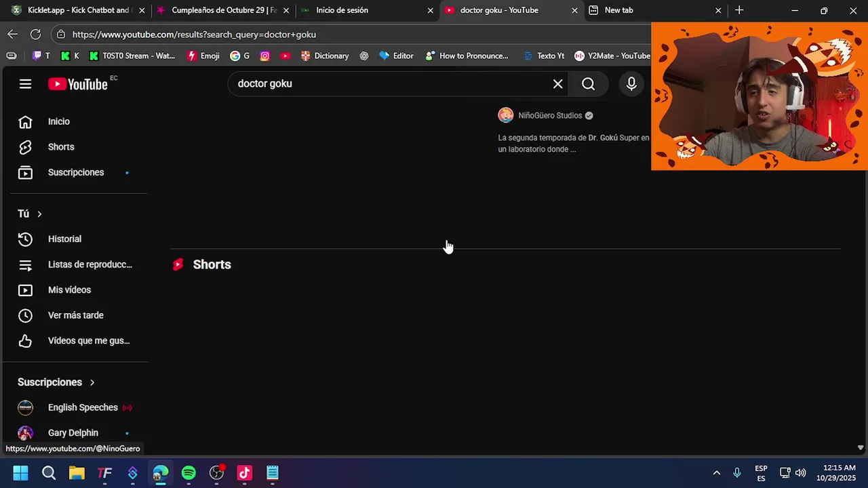Open the TF app from the taskbar
The width and height of the screenshot is (868, 488).
click(x=104, y=473)
